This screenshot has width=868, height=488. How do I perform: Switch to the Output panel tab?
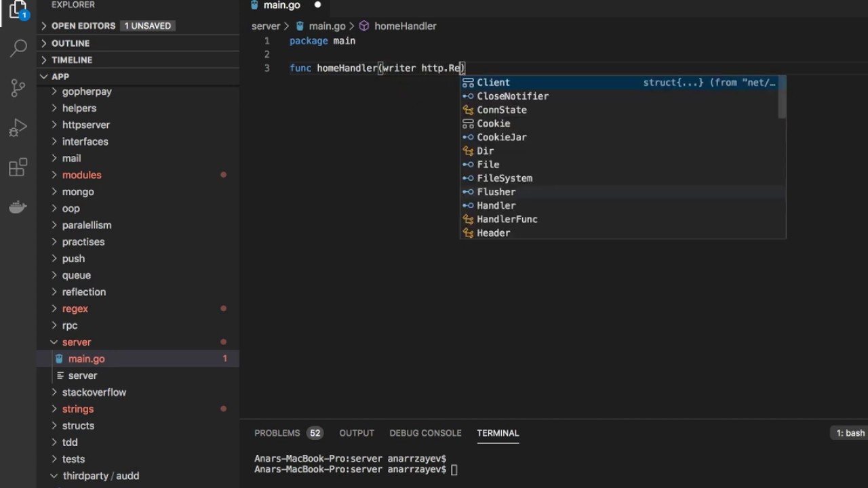[x=357, y=433]
